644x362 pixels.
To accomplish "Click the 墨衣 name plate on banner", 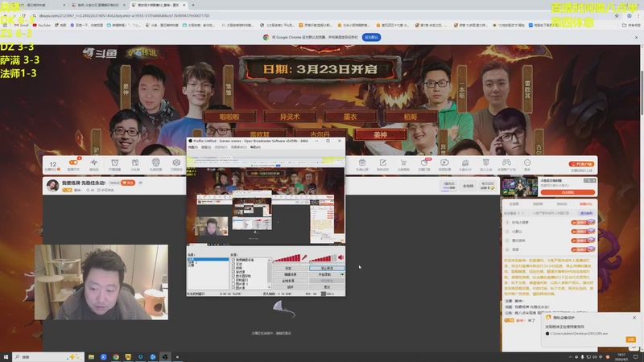I will (x=350, y=117).
